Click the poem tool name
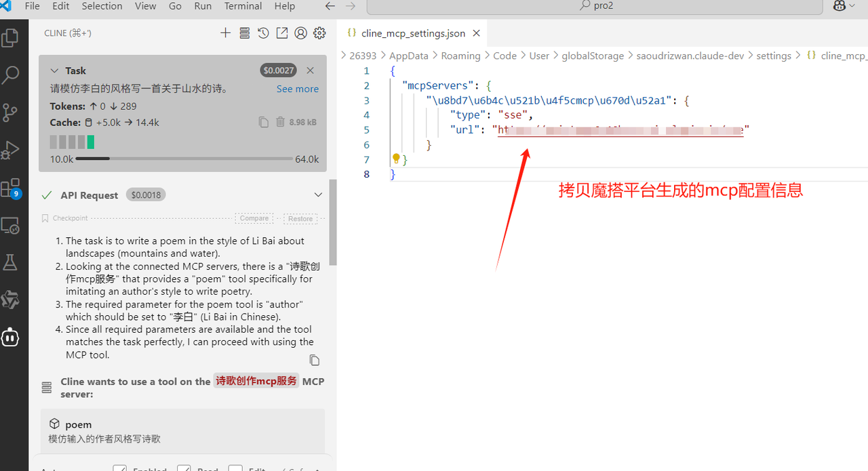This screenshot has width=868, height=471. (x=79, y=424)
